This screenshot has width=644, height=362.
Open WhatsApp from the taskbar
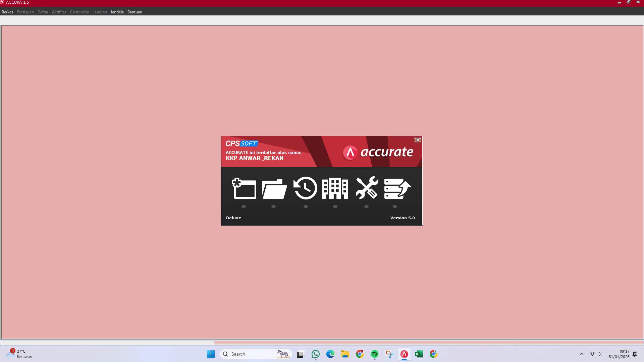(316, 354)
